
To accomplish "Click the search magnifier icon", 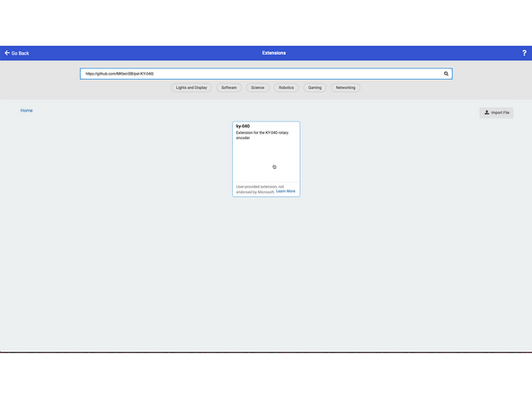I will pos(446,74).
